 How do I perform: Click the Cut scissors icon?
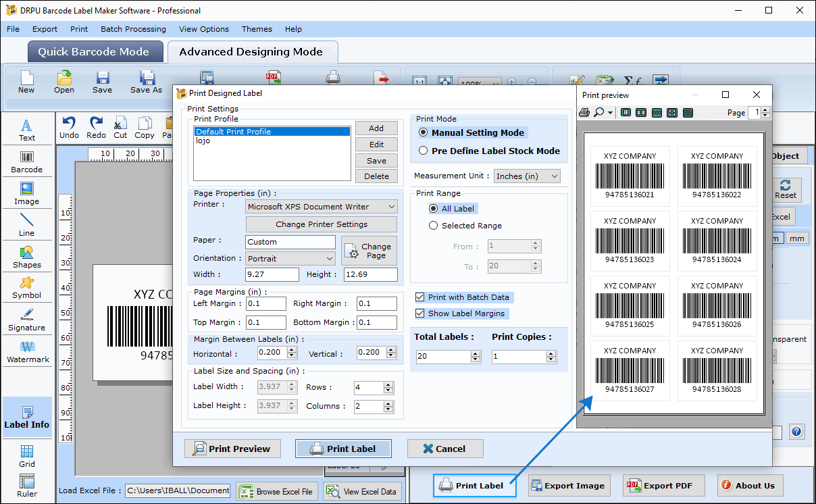coord(120,123)
